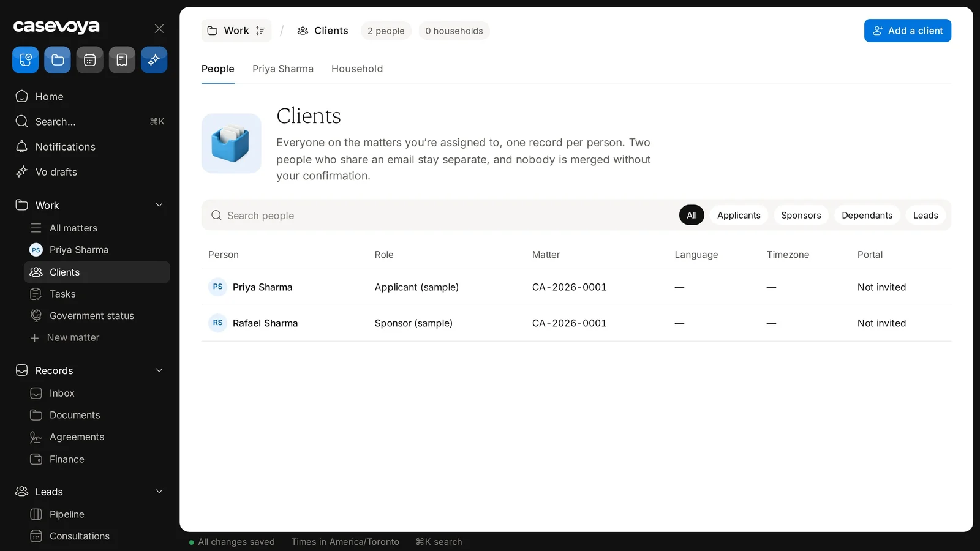The image size is (980, 551).
Task: Click PS avatar in Priya Sharma row
Action: pos(218,287)
